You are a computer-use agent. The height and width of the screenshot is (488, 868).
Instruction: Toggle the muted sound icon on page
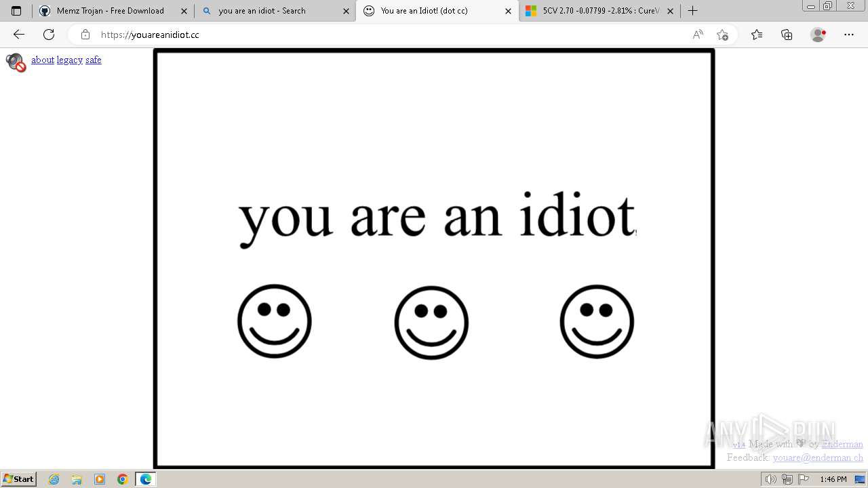coord(16,62)
